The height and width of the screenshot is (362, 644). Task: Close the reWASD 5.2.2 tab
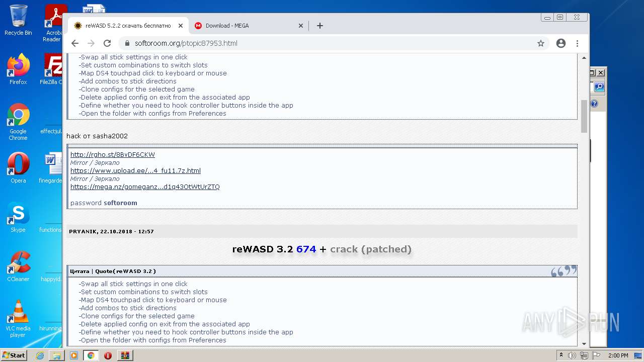tap(181, 26)
